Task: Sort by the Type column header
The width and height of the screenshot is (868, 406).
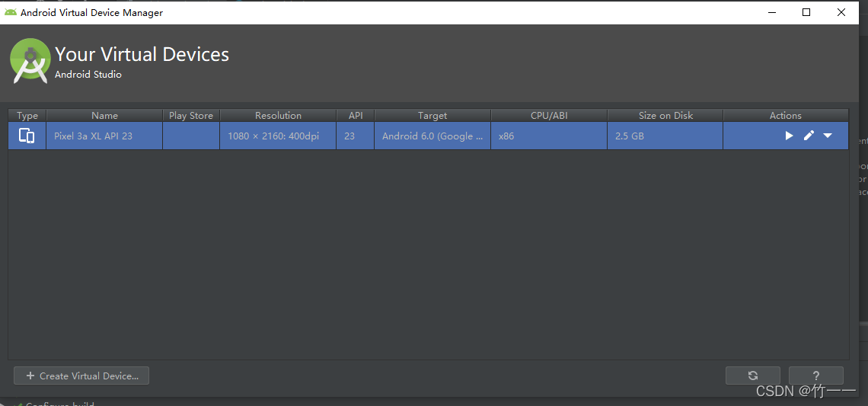Action: 27,115
